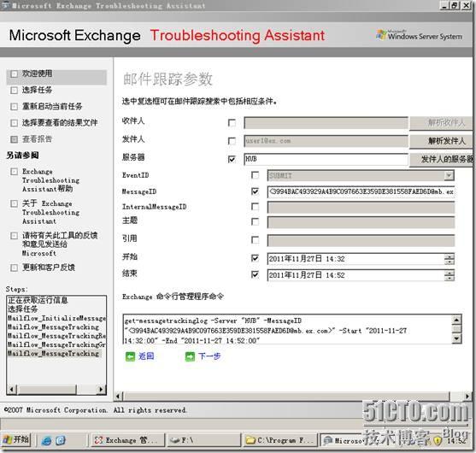Click Steps list left scroll arrow

coord(12,389)
